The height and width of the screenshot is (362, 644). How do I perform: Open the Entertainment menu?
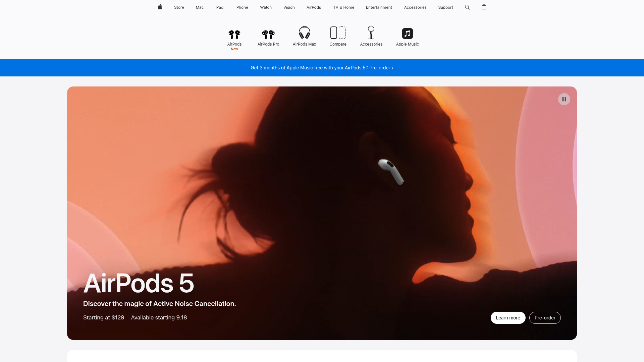(379, 7)
